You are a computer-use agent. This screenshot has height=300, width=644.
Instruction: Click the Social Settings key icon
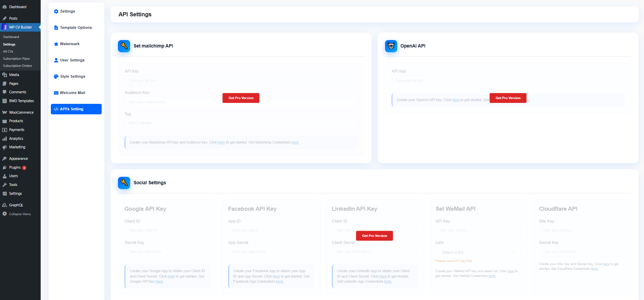point(124,183)
